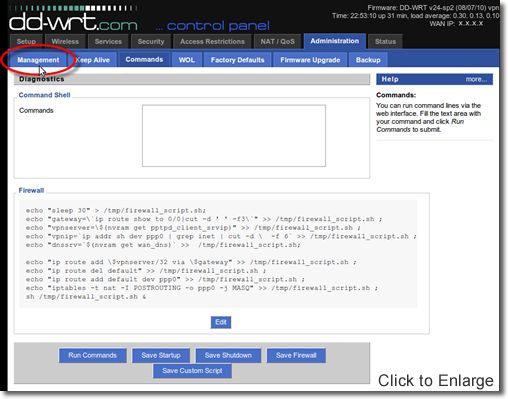Image resolution: width=508 pixels, height=399 pixels.
Task: Click the Time and load average line
Action: coord(416,16)
